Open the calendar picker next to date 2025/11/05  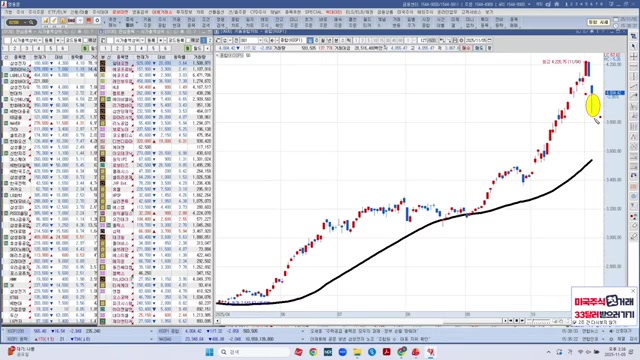coord(489,40)
